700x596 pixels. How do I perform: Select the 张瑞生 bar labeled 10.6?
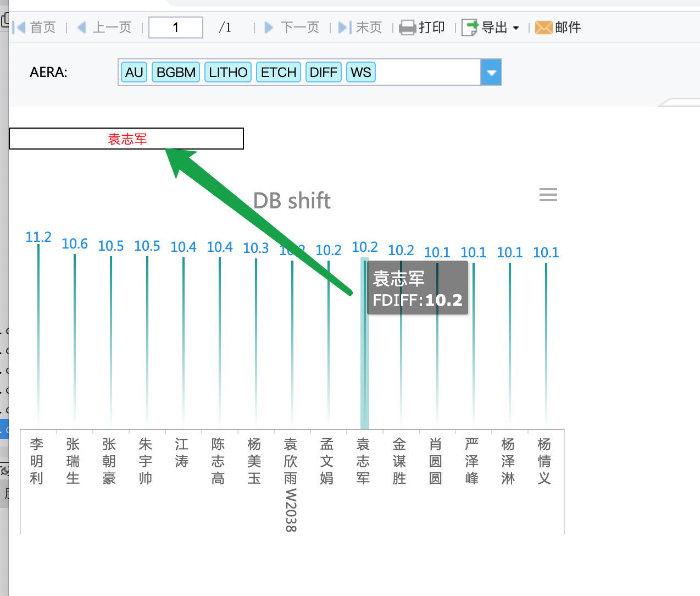75,340
